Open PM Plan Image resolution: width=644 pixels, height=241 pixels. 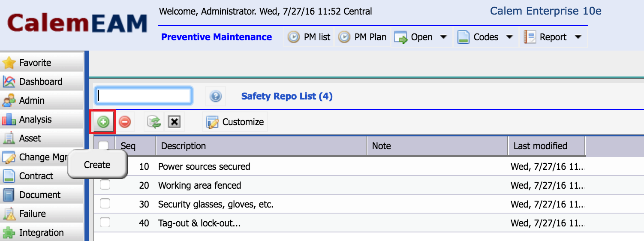pyautogui.click(x=362, y=37)
